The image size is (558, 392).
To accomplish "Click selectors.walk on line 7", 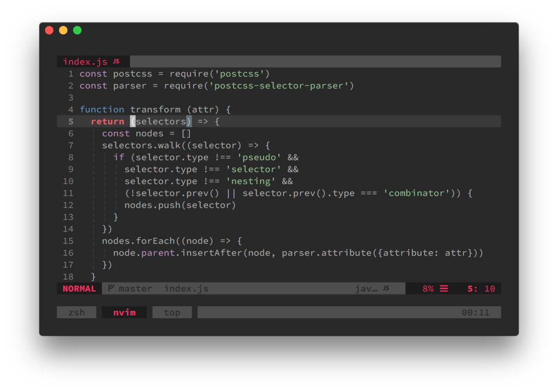I will (x=141, y=145).
